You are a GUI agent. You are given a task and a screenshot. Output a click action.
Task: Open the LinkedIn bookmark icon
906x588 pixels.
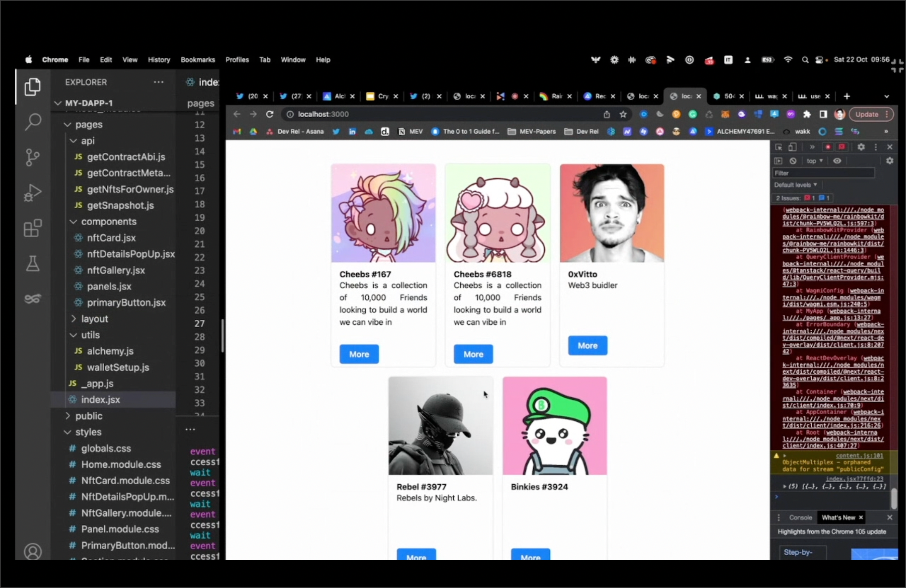352,132
